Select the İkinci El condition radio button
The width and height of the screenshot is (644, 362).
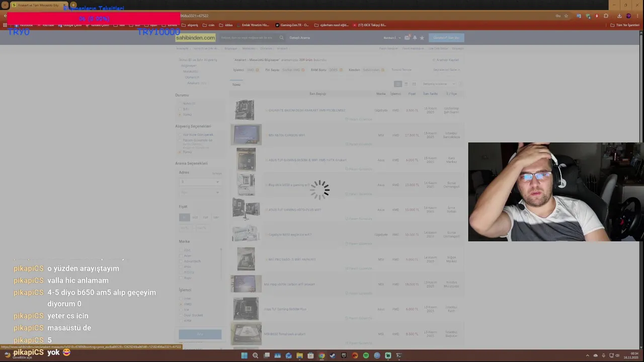coord(180,104)
